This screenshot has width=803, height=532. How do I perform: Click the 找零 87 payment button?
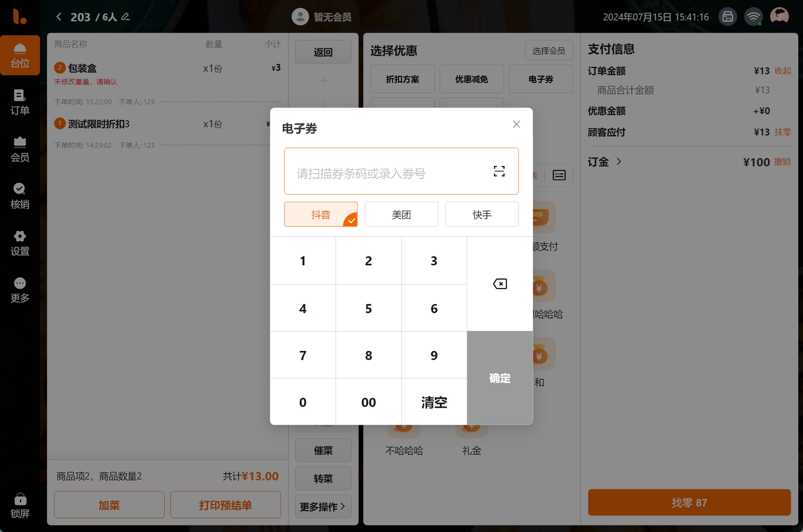coord(690,502)
